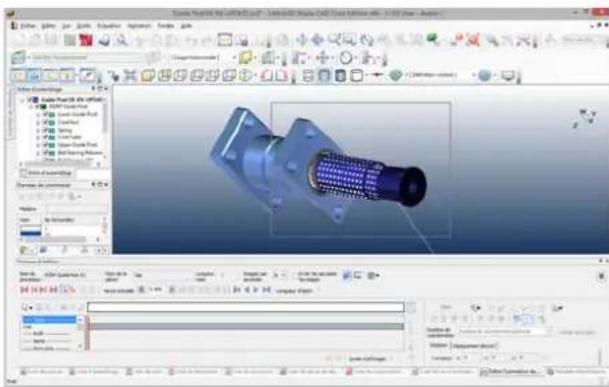Click the green diamond icon

pyautogui.click(x=396, y=75)
